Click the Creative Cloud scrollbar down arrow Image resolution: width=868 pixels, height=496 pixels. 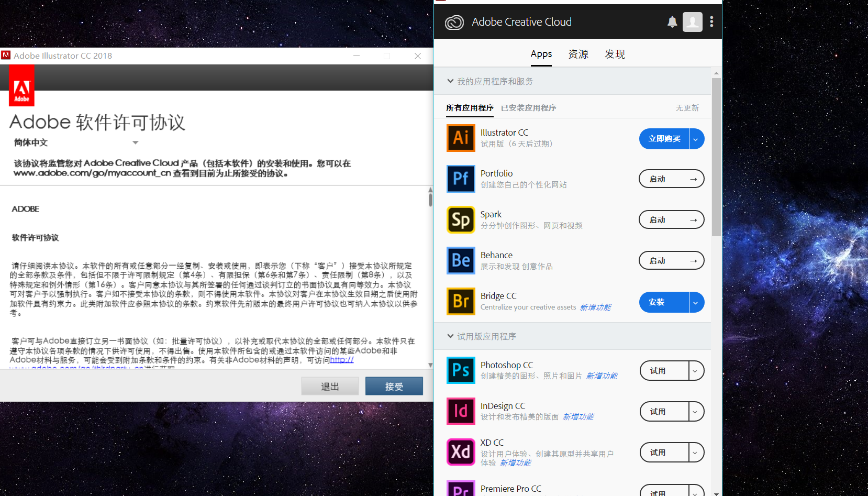point(716,493)
